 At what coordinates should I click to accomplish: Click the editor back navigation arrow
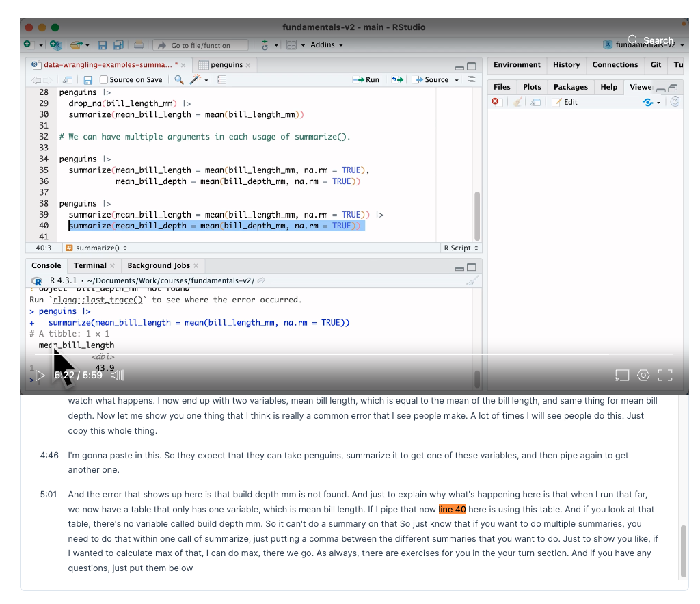pyautogui.click(x=36, y=80)
